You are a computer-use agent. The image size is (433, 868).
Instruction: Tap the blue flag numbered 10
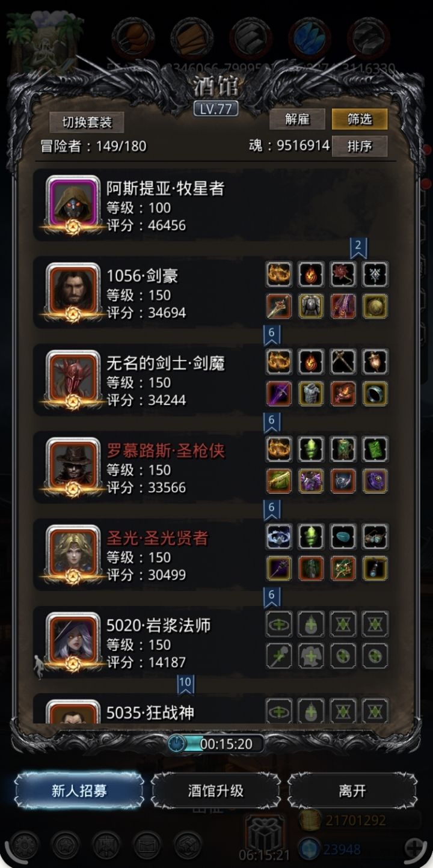click(x=185, y=683)
